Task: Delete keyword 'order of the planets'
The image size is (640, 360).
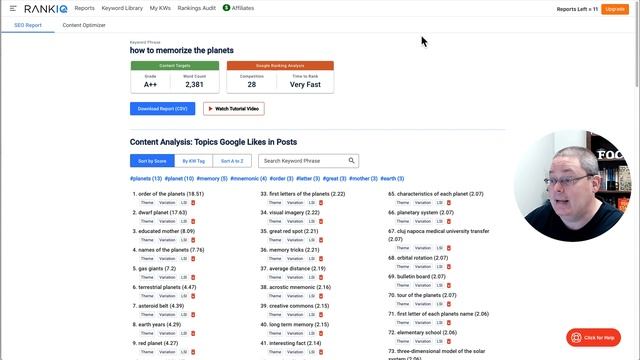Action: pyautogui.click(x=193, y=203)
